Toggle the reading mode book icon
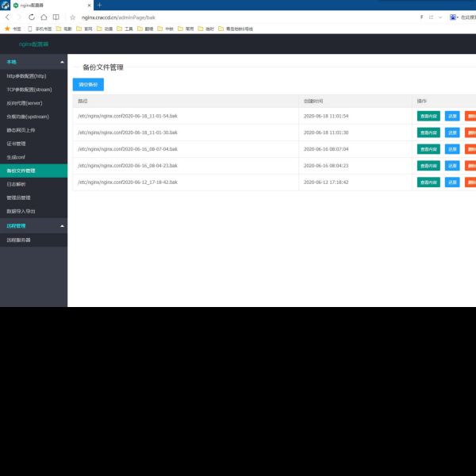This screenshot has width=476, height=476. 56,17
